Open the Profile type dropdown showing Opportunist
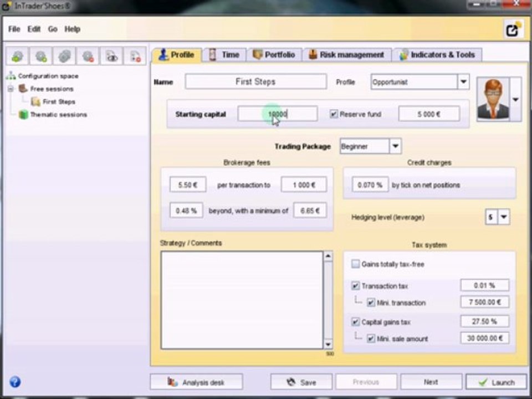Screen dimensions: 532x399 [463, 82]
